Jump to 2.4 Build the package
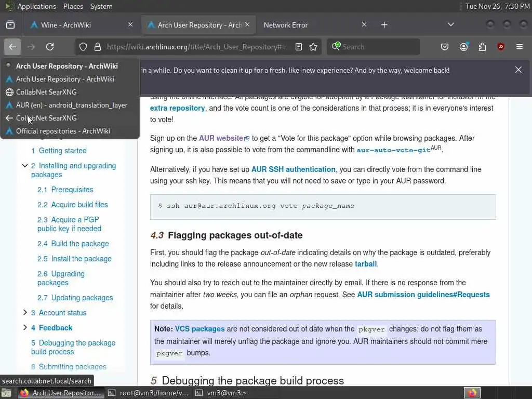The width and height of the screenshot is (532, 399). (x=73, y=244)
